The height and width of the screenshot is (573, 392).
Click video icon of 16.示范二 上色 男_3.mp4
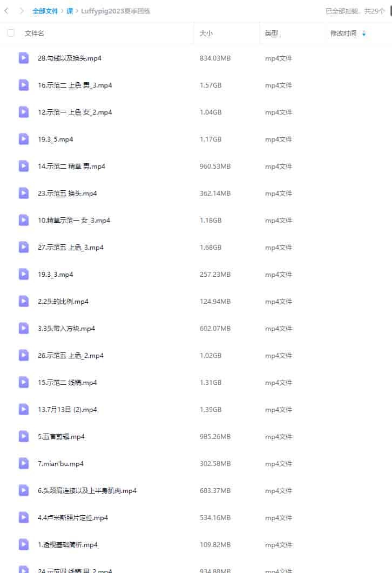click(x=24, y=85)
